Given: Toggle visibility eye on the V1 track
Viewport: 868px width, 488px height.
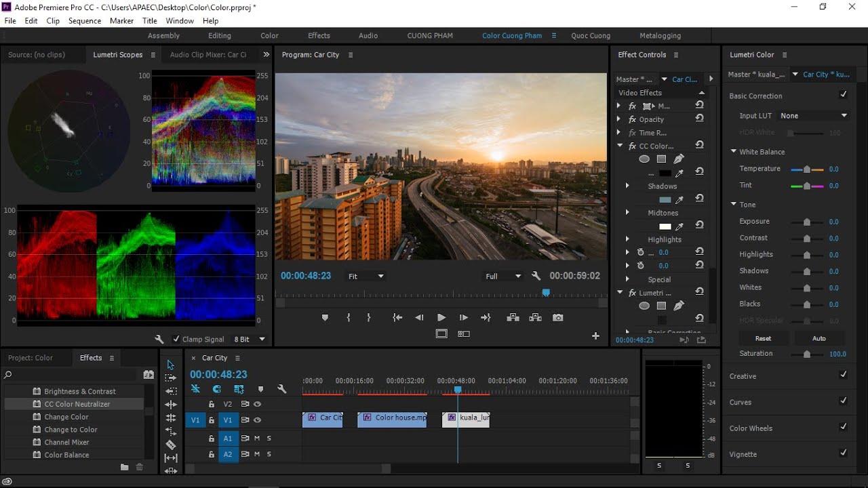Looking at the screenshot, I should tap(256, 420).
